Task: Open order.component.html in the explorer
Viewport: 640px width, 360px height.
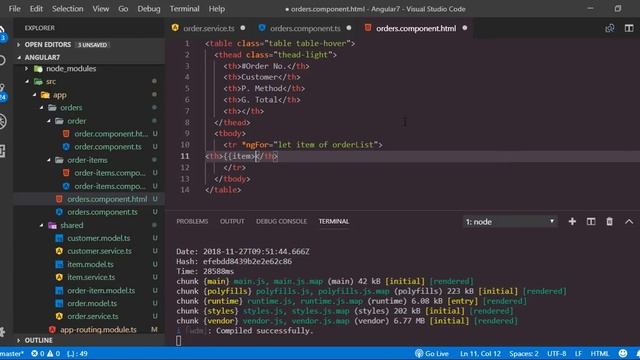Action: click(111, 134)
